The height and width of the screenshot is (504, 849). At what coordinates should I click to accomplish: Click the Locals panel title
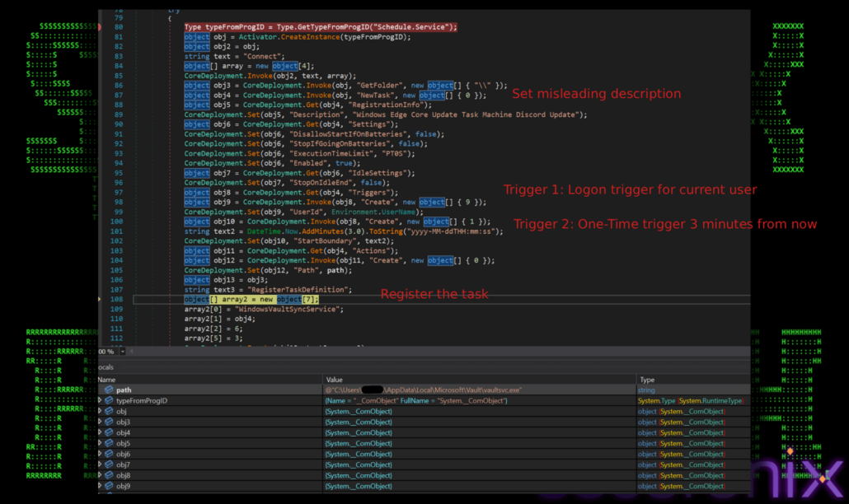pyautogui.click(x=106, y=367)
